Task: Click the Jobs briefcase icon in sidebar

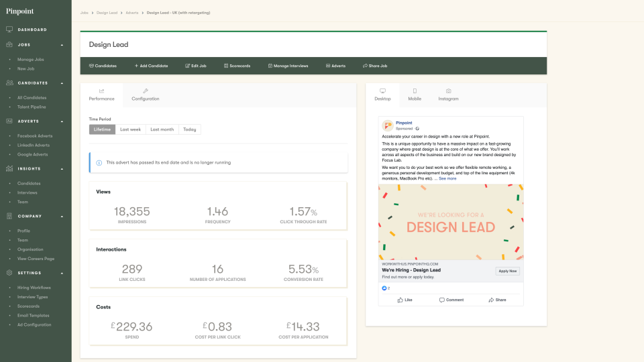Action: click(9, 45)
